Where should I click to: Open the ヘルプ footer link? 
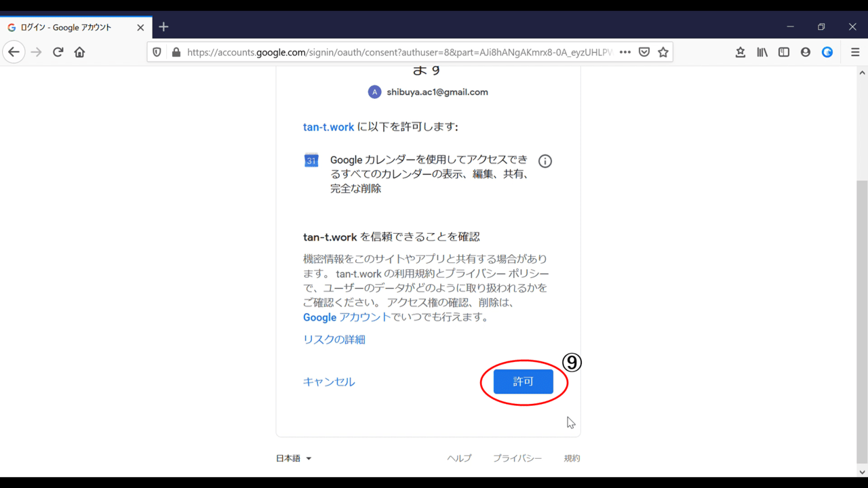pos(459,458)
